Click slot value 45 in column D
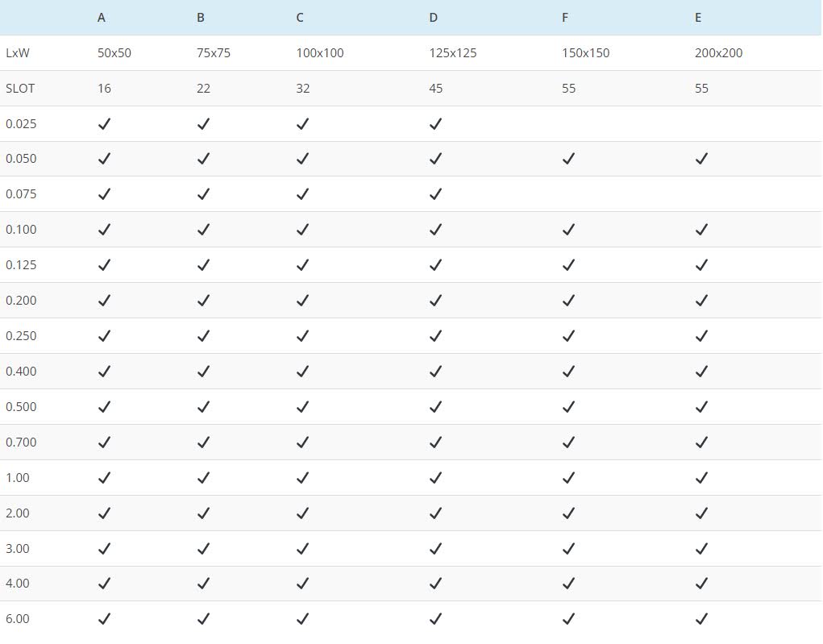The image size is (823, 644). point(436,89)
